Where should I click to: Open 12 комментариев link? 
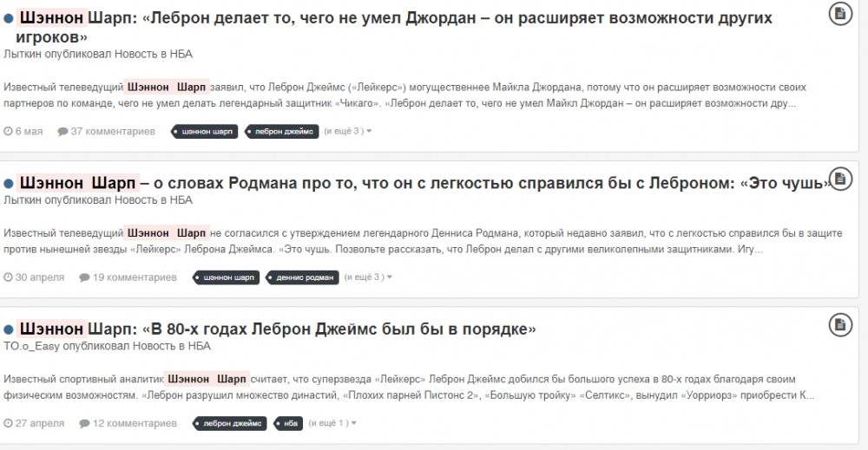[135, 423]
